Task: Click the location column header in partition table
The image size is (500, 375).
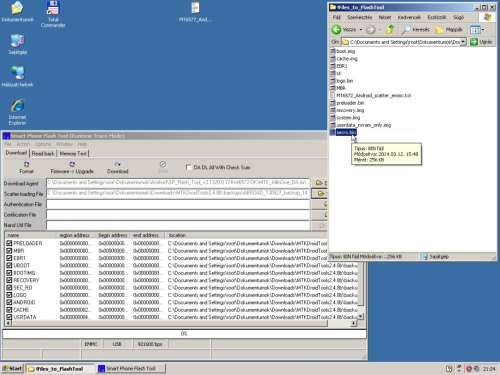Action: point(247,235)
